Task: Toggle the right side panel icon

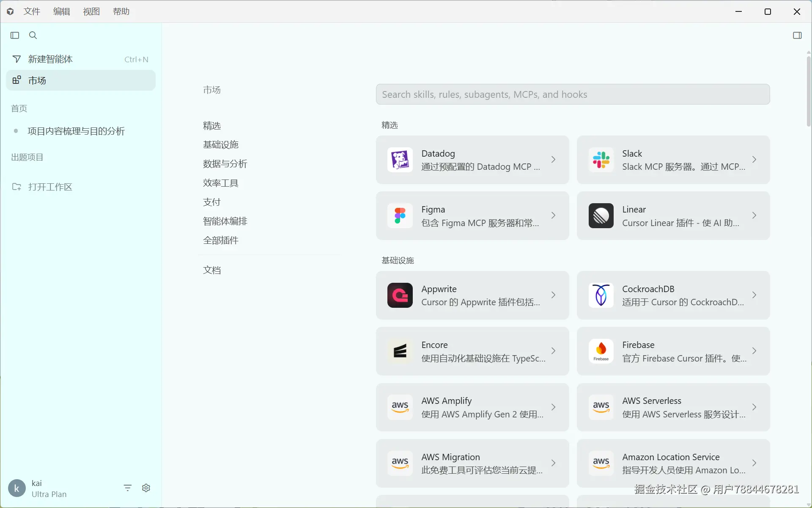Action: [797, 35]
